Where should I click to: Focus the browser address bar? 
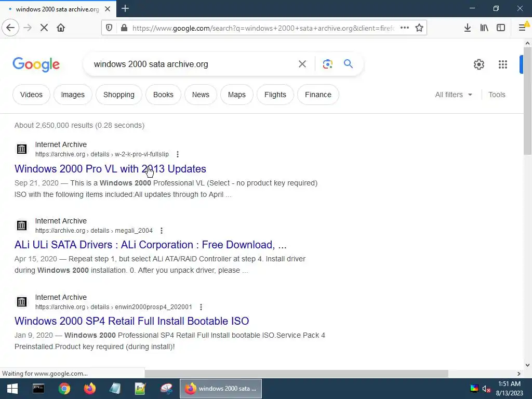[263, 28]
